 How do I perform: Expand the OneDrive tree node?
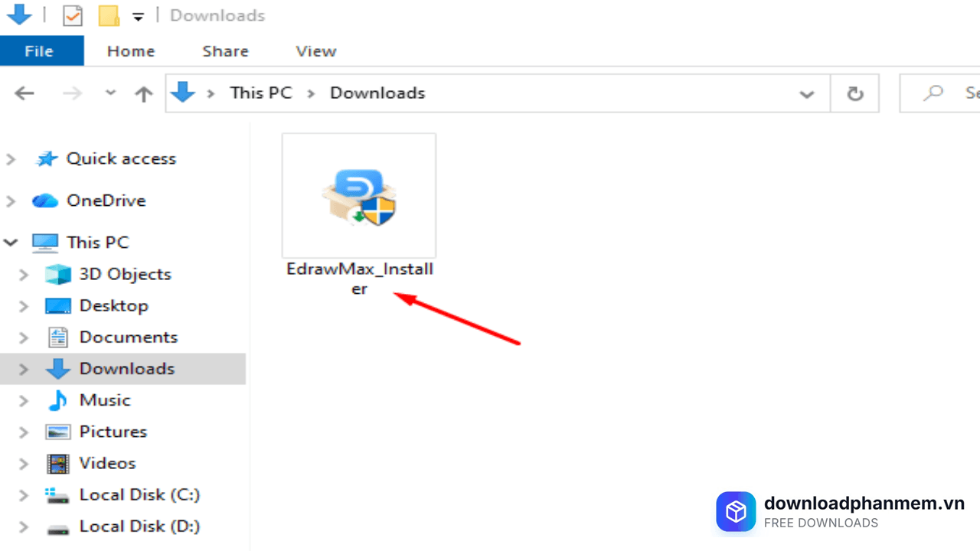click(x=11, y=201)
